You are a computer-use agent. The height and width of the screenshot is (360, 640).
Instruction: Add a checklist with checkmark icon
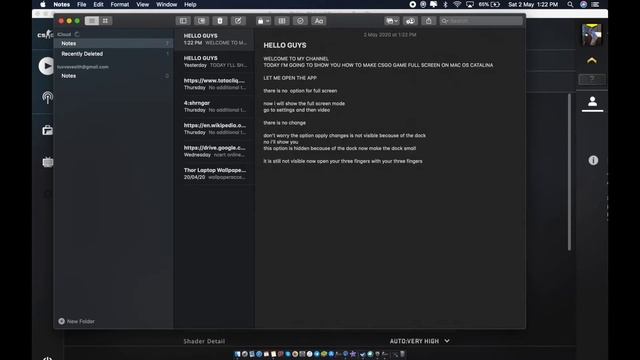pos(300,21)
